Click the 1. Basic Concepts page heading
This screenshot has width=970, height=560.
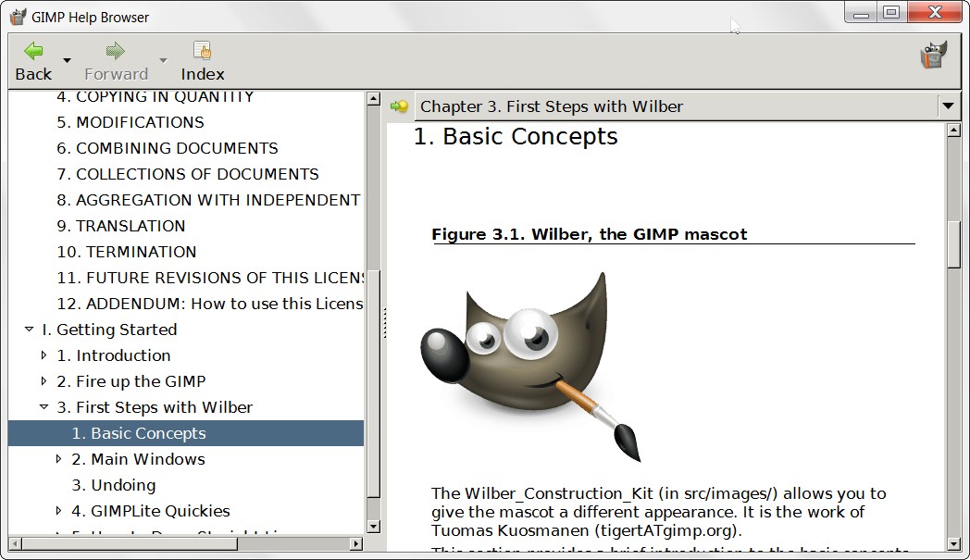(516, 137)
